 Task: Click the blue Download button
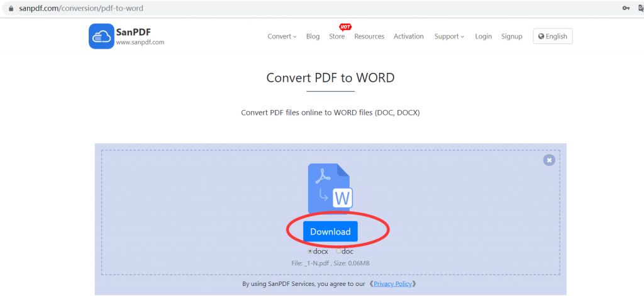[x=330, y=231]
